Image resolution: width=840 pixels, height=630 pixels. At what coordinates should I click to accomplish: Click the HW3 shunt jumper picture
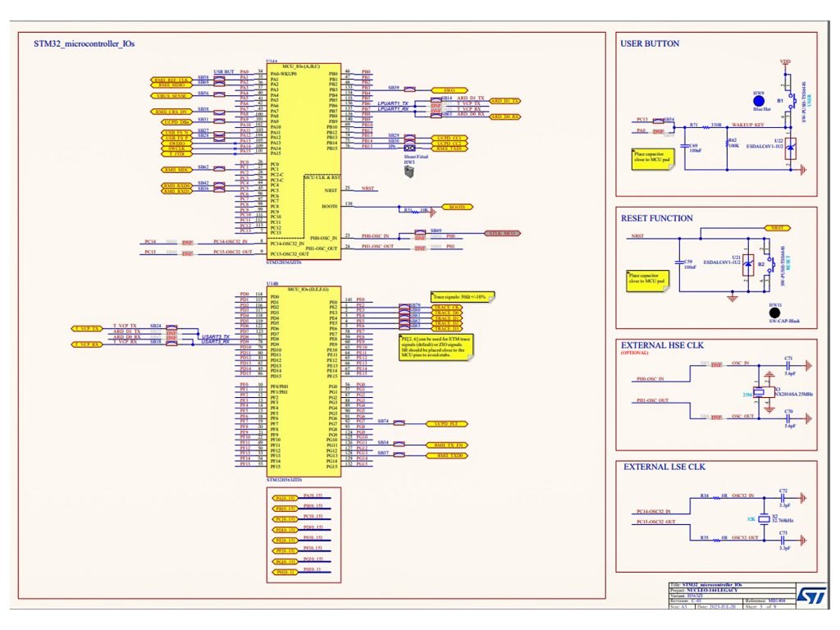tap(409, 171)
